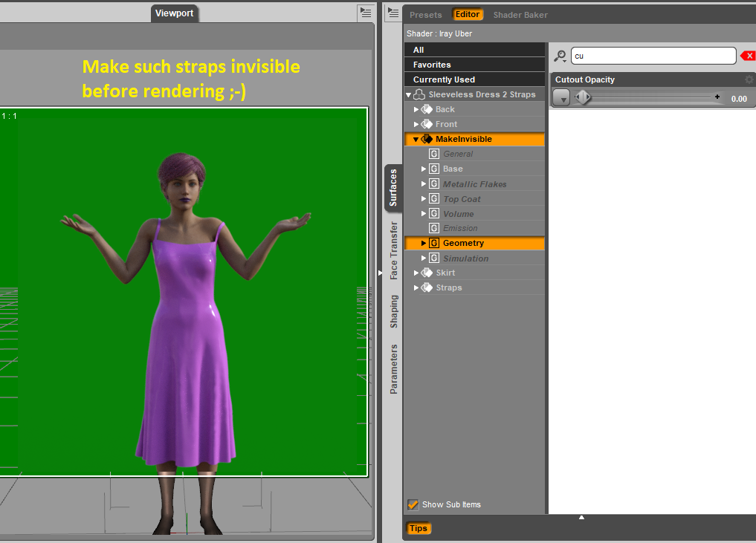Expand the Top Coat group arrow

(423, 198)
